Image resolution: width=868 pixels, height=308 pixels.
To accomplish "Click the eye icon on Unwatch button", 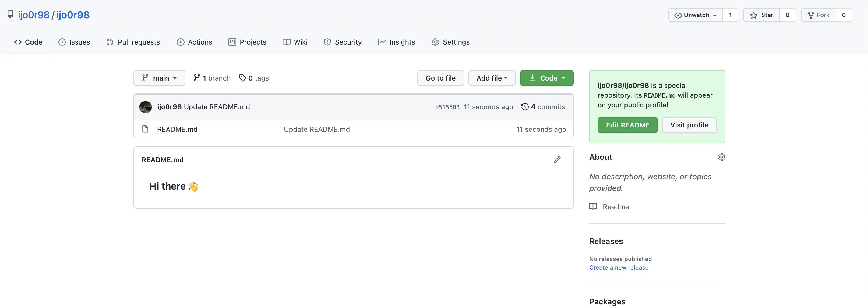I will pyautogui.click(x=678, y=16).
